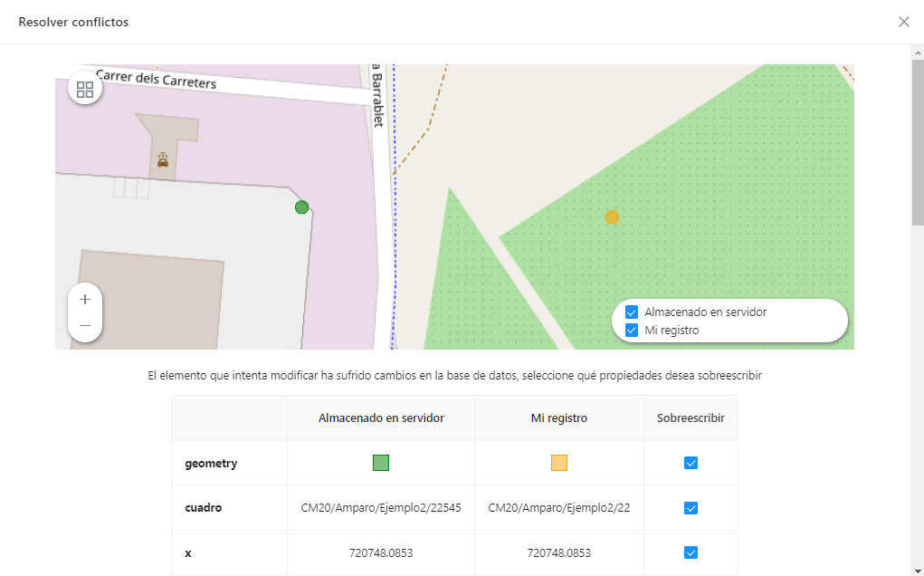The image size is (924, 576).
Task: Click the scrollbar down arrow
Action: click(918, 570)
